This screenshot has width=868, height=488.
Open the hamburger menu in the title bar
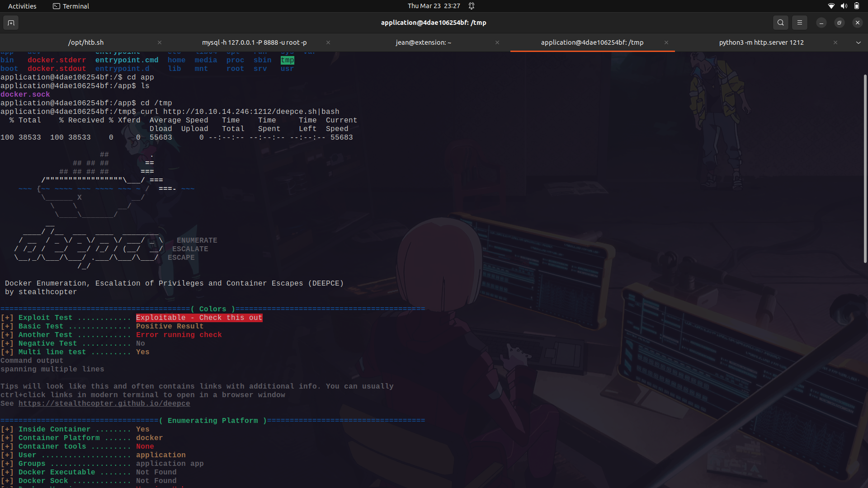click(x=800, y=23)
